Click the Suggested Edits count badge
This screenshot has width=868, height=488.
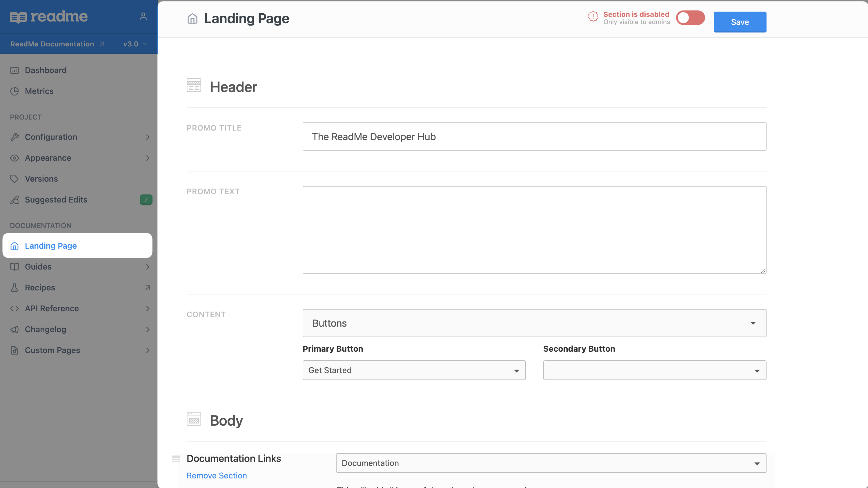pyautogui.click(x=146, y=200)
